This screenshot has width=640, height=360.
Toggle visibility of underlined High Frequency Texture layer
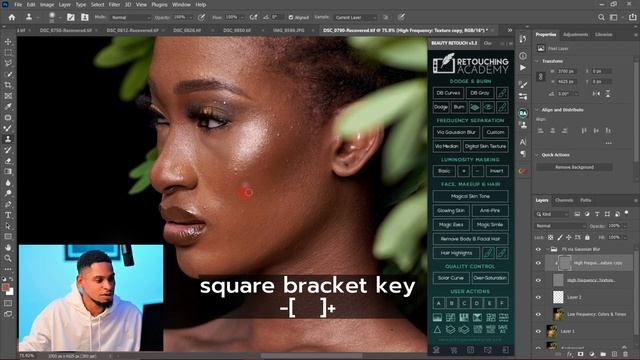click(x=538, y=280)
